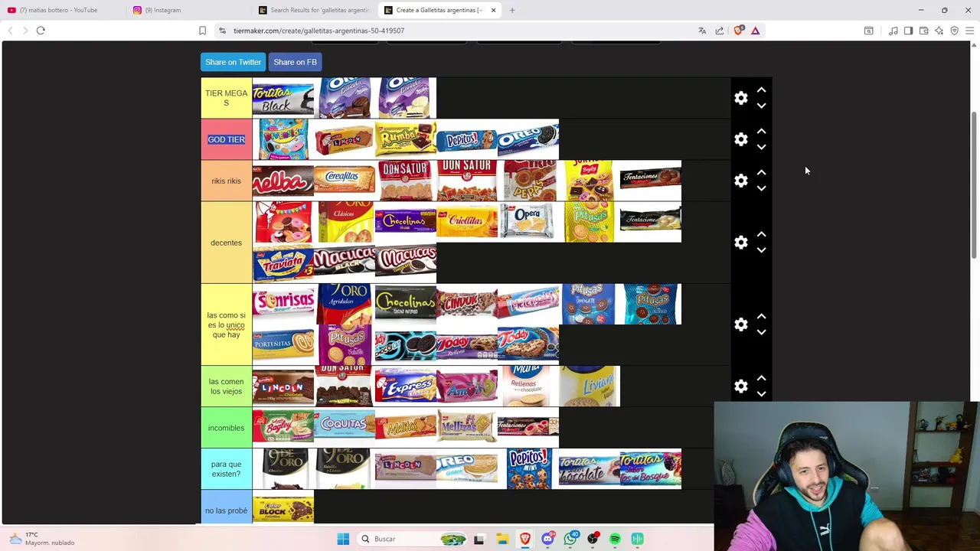Select Tortitas Black cookie in MEGA S
Image resolution: width=980 pixels, height=551 pixels.
coord(283,98)
